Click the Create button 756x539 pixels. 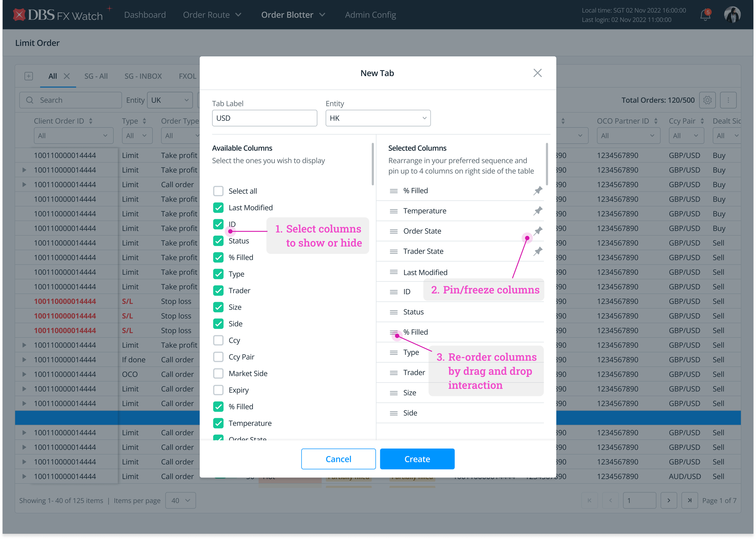(x=417, y=459)
